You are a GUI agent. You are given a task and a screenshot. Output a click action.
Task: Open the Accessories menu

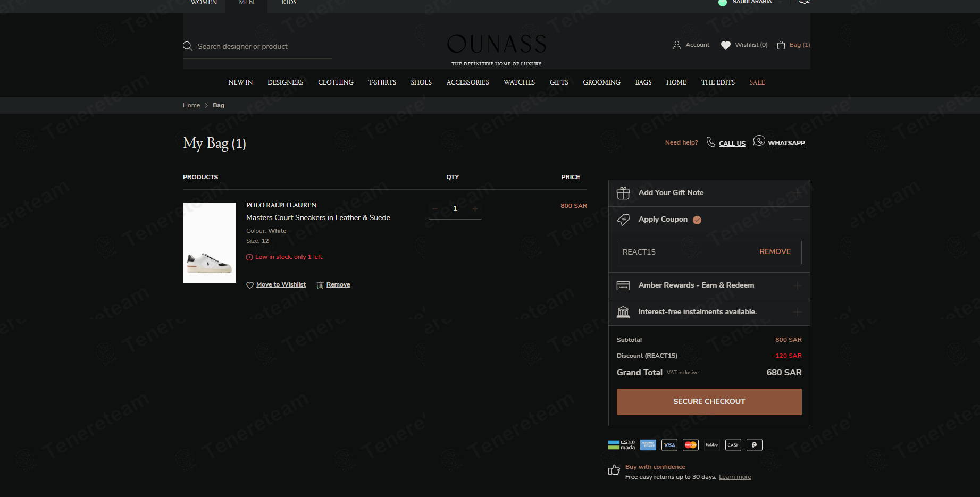(468, 82)
